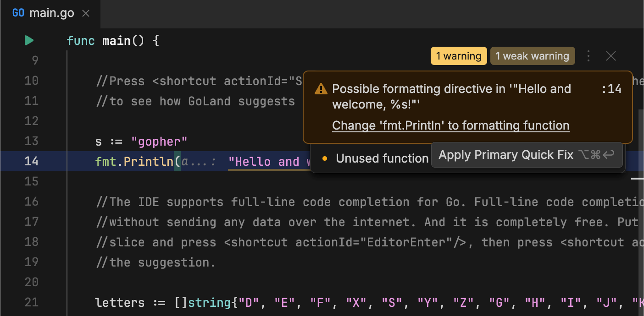Click the white marker on the right error stripe

(x=637, y=179)
